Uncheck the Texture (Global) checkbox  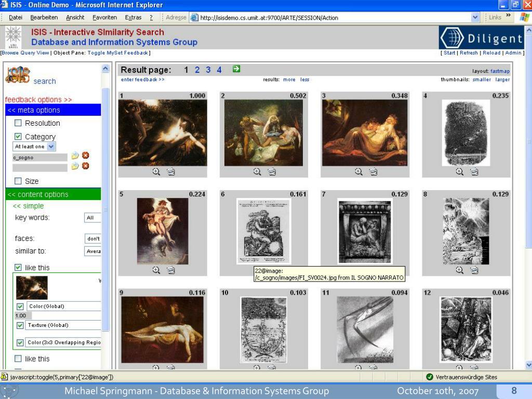tap(20, 325)
